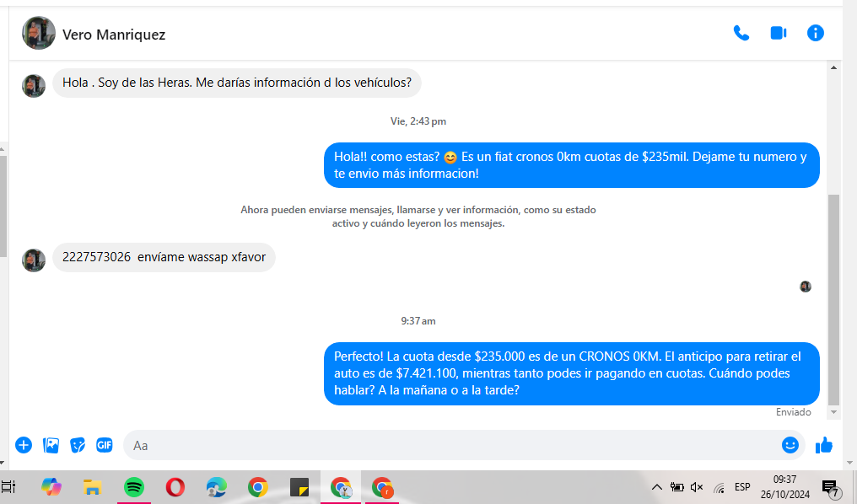Viewport: 857px width, 504px height.
Task: Click the sent message about anticipo $7.421.100
Action: click(x=572, y=373)
